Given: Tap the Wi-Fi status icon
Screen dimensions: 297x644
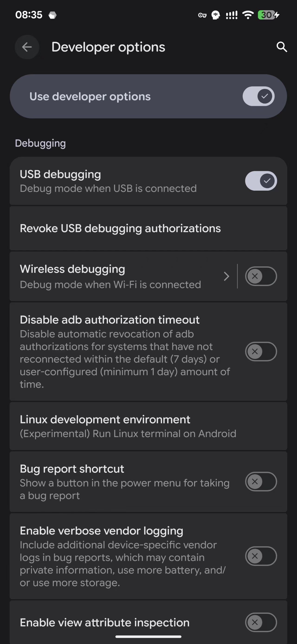Looking at the screenshot, I should (x=248, y=15).
